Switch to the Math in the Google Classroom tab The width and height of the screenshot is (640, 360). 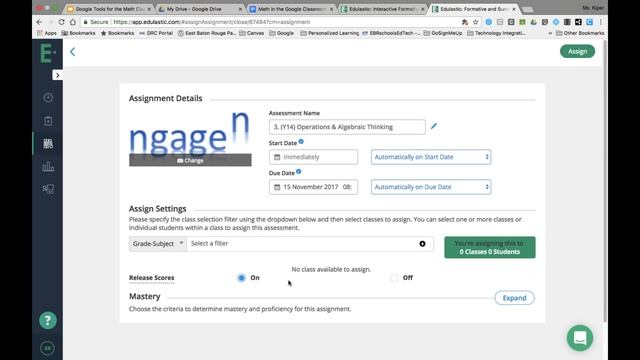[x=291, y=9]
